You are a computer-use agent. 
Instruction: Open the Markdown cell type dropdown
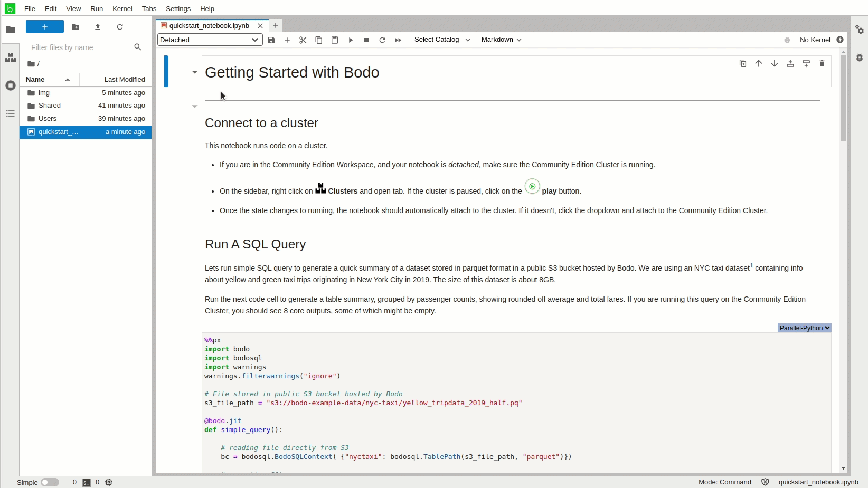point(501,40)
